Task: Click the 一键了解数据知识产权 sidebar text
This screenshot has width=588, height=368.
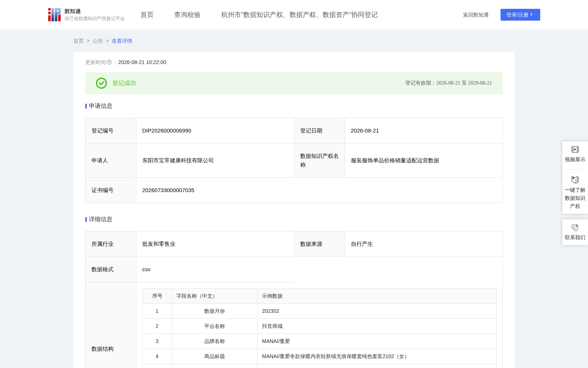Action: click(x=575, y=198)
